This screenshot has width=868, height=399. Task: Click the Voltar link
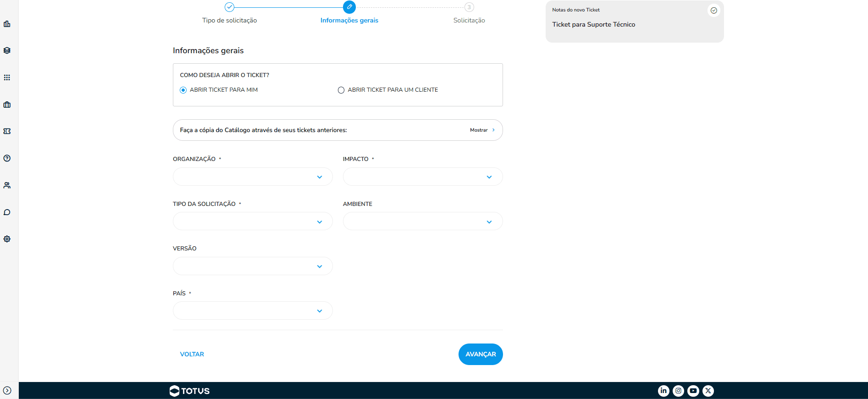pos(192,354)
